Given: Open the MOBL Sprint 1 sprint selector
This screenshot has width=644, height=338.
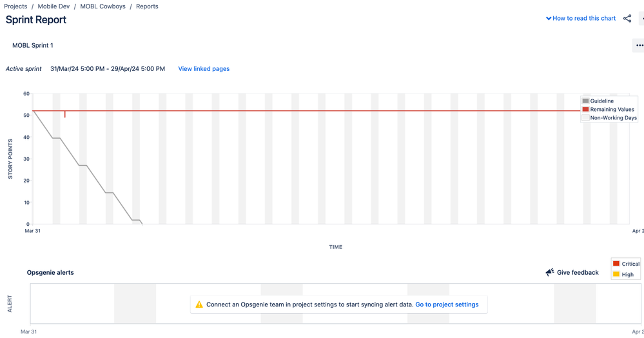Looking at the screenshot, I should click(x=33, y=46).
